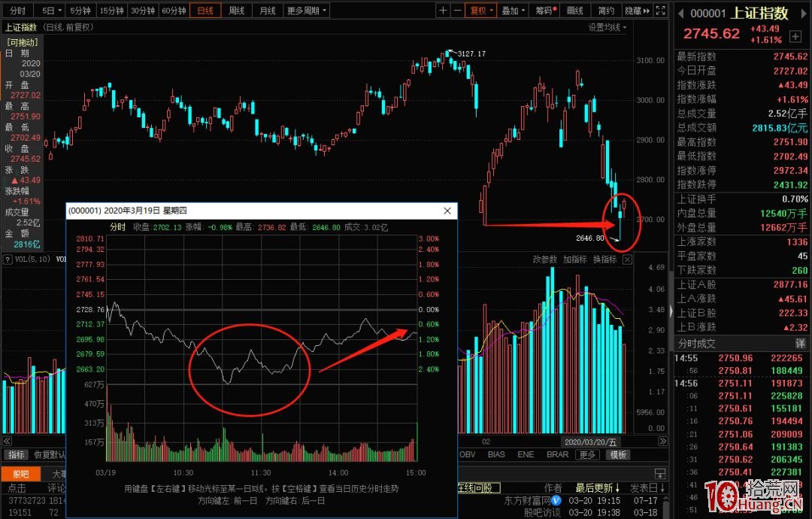Select the BIAS indicator
Viewport: 812px width, 519px height.
pos(496,455)
